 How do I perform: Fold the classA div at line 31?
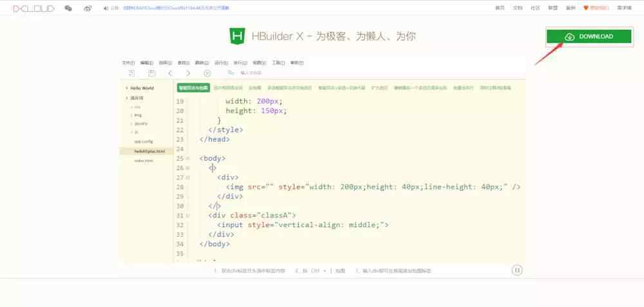click(187, 215)
